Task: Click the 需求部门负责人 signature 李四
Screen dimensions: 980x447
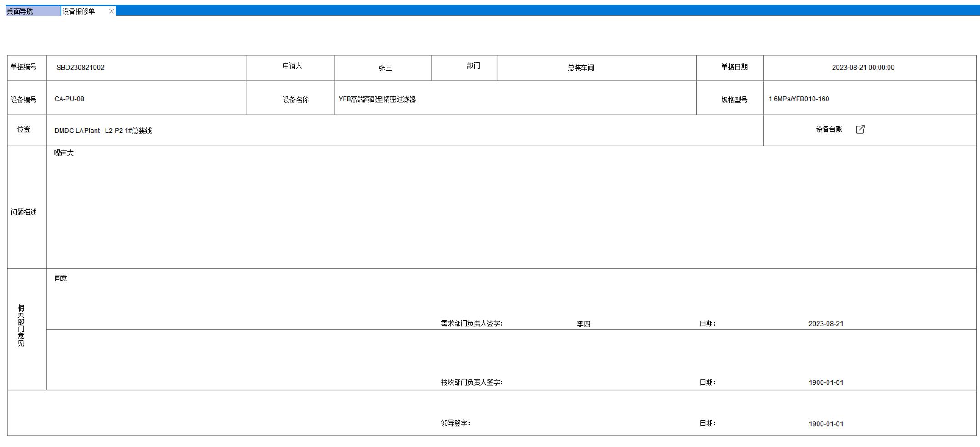Action: point(583,324)
